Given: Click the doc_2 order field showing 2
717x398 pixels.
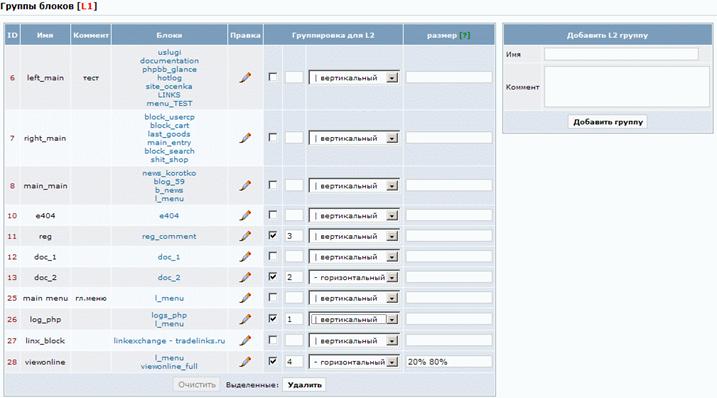Looking at the screenshot, I should [x=294, y=277].
